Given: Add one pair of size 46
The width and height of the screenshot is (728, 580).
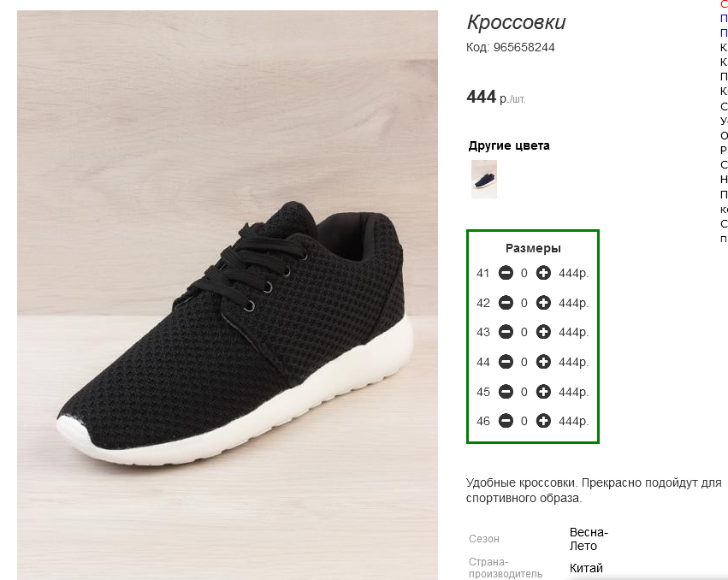Looking at the screenshot, I should [x=543, y=421].
